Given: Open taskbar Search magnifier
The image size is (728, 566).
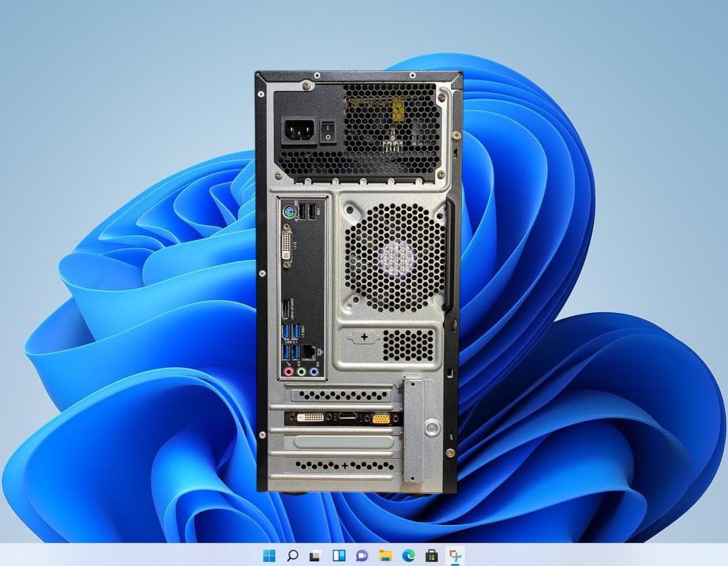Looking at the screenshot, I should (x=293, y=555).
